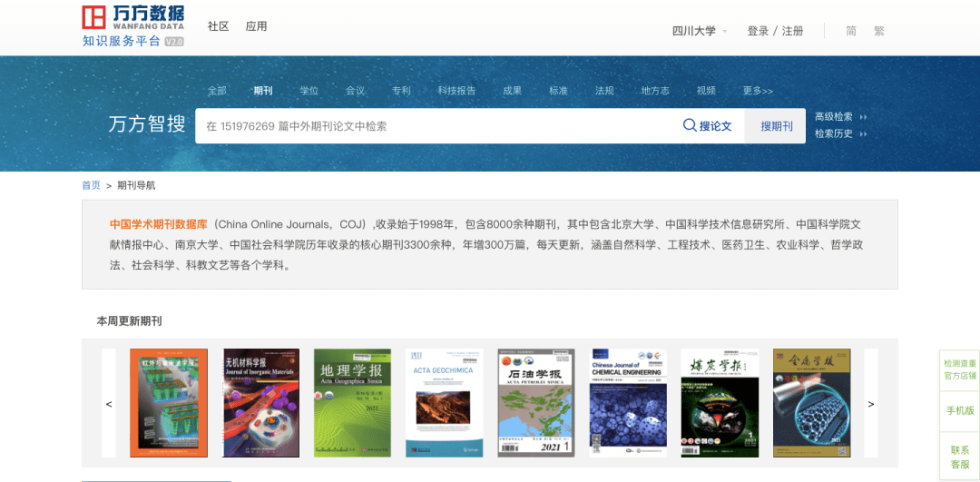Viewport: 980px width, 482px height.
Task: Open 手机版 from the side panel
Action: (x=959, y=410)
